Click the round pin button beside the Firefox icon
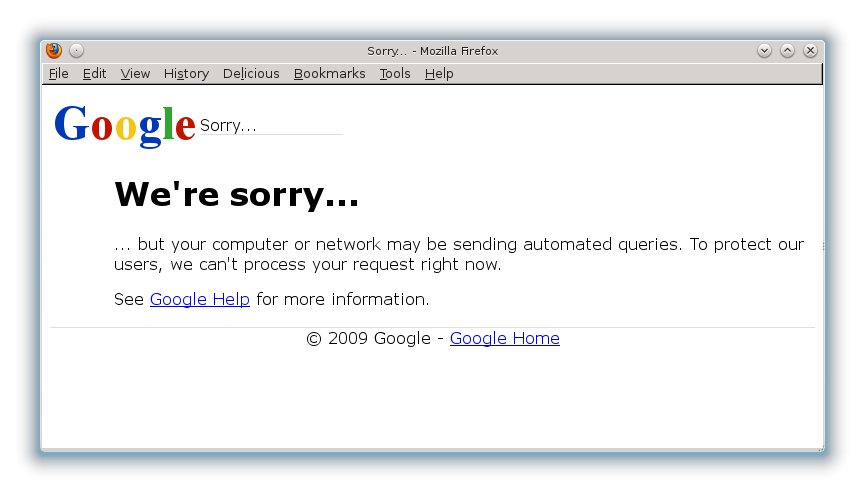The width and height of the screenshot is (865, 492). pos(77,51)
